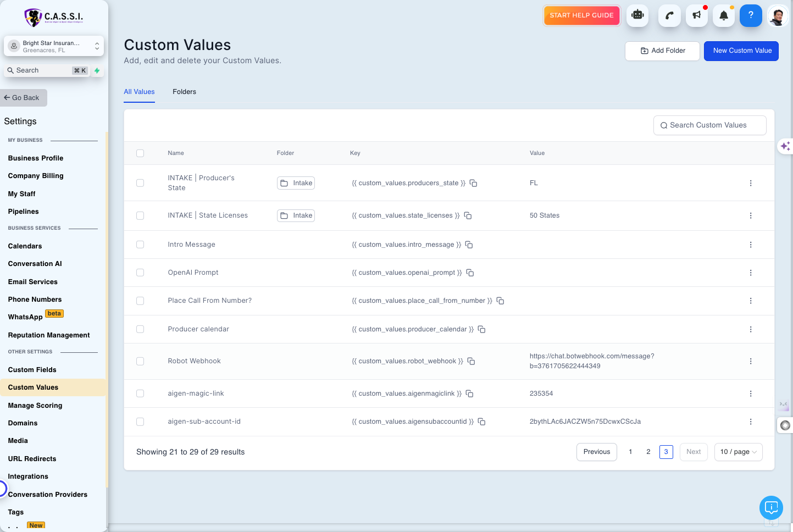Click the Search Custom Values field

709,125
